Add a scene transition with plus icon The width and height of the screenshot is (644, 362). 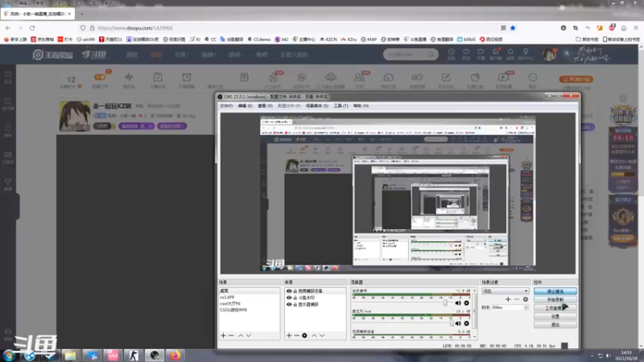[x=508, y=299]
